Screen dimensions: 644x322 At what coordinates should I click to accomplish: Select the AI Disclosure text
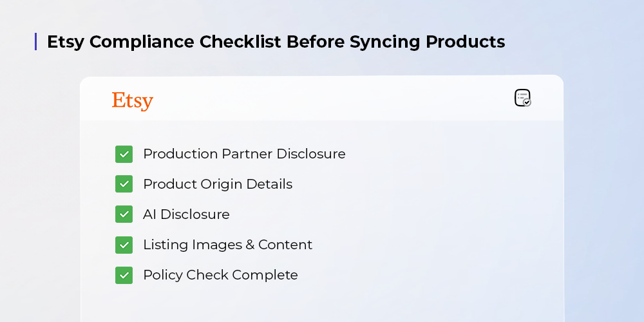(x=186, y=214)
